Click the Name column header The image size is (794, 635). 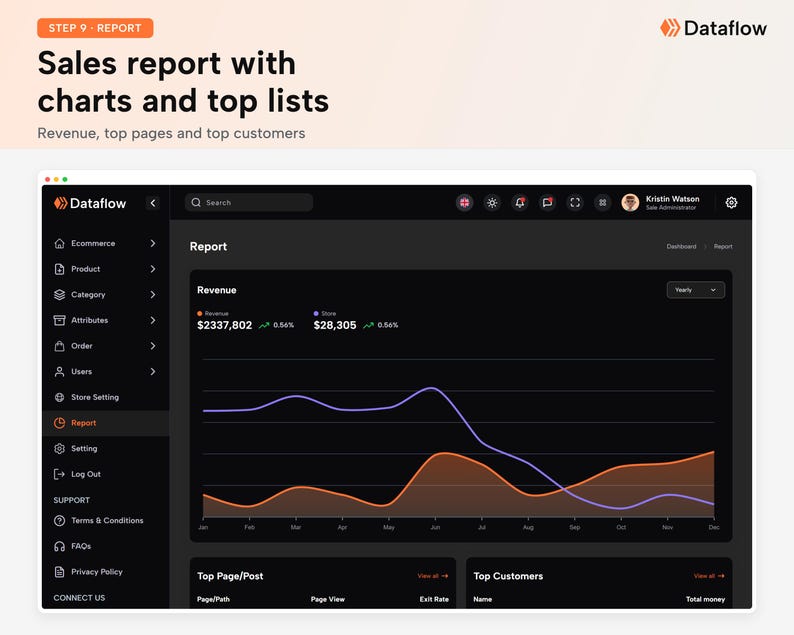pyautogui.click(x=483, y=599)
